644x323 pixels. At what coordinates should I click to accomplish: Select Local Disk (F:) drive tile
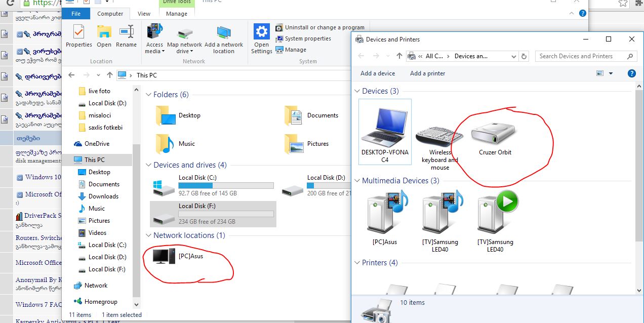(x=213, y=214)
